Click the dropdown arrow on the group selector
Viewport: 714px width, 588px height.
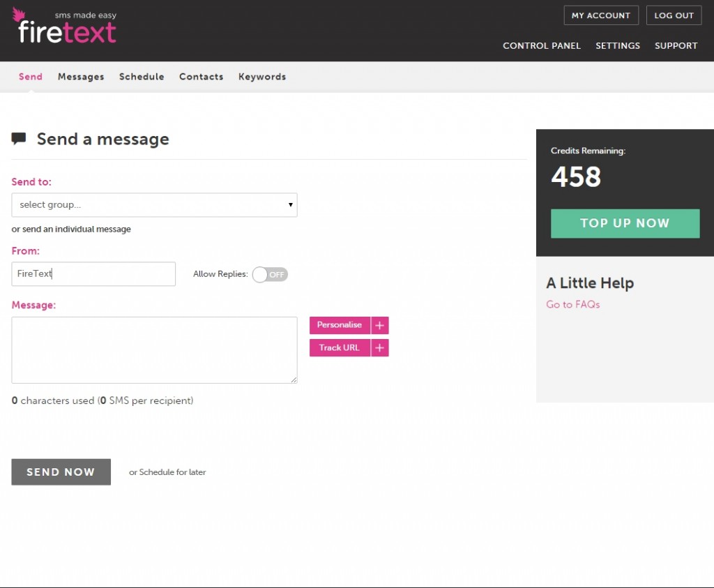pyautogui.click(x=290, y=205)
